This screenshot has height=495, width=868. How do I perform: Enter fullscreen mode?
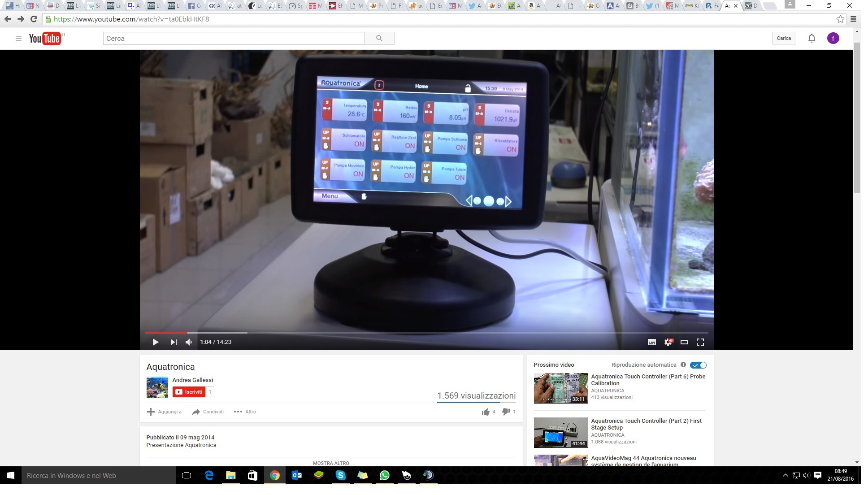tap(700, 342)
